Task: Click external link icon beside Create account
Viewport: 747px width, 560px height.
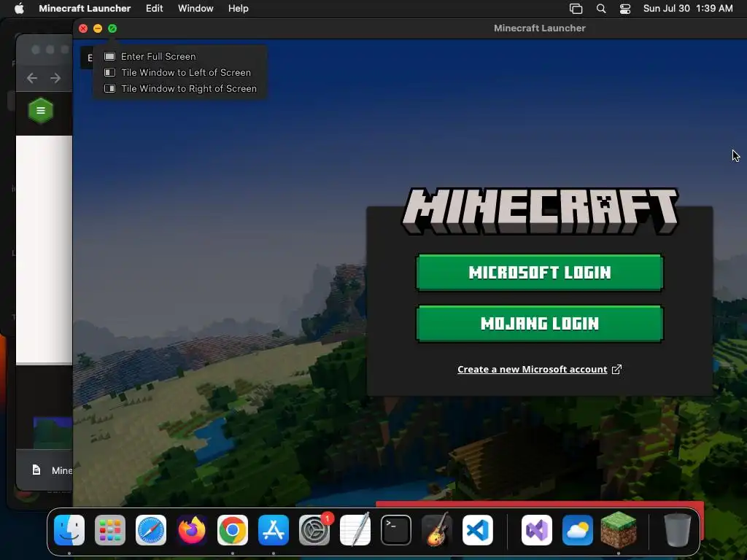Action: click(616, 370)
